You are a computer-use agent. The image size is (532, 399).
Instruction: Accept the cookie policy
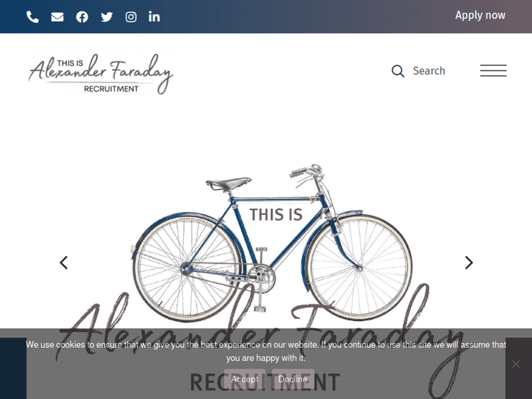tap(245, 379)
